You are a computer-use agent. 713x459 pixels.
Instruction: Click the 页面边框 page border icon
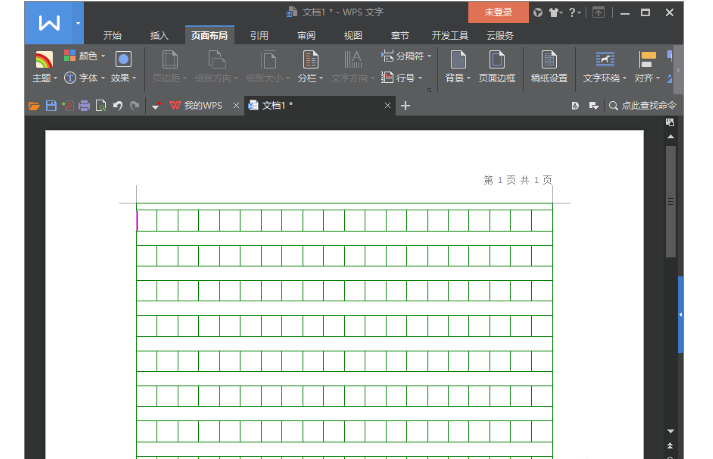(496, 66)
